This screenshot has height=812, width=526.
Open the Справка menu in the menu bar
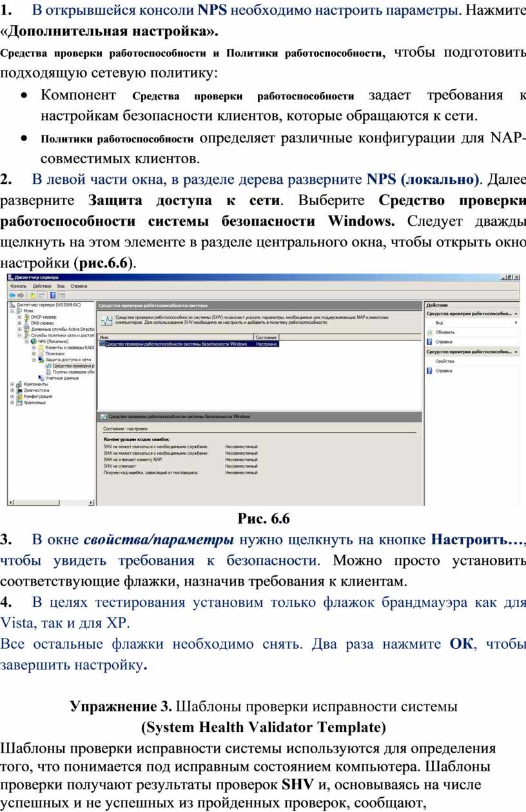click(79, 285)
